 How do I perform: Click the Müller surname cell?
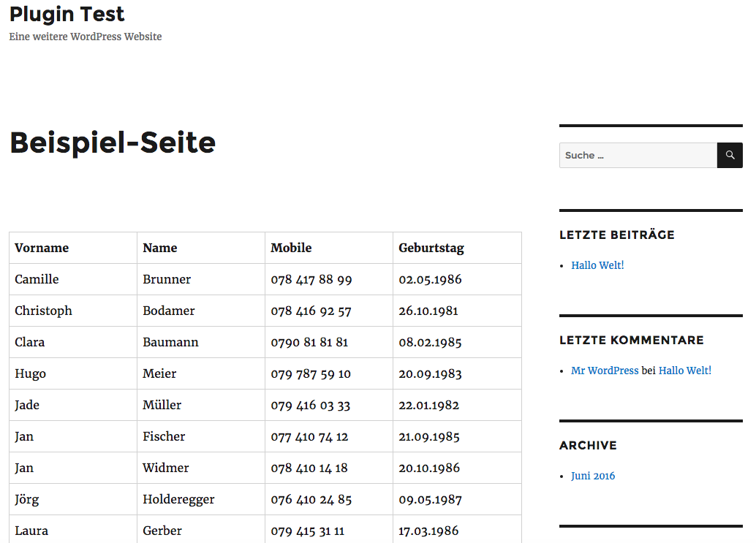(x=162, y=405)
